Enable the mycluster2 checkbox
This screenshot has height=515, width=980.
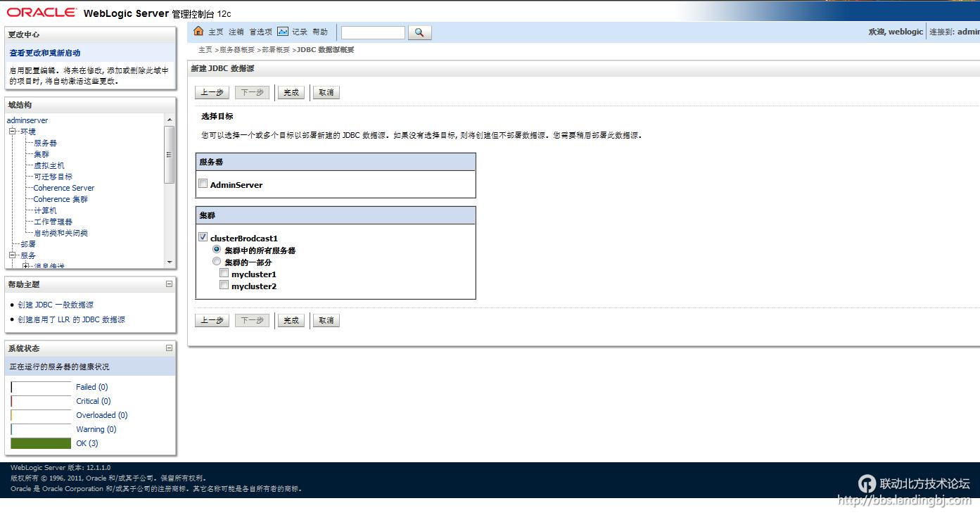224,286
